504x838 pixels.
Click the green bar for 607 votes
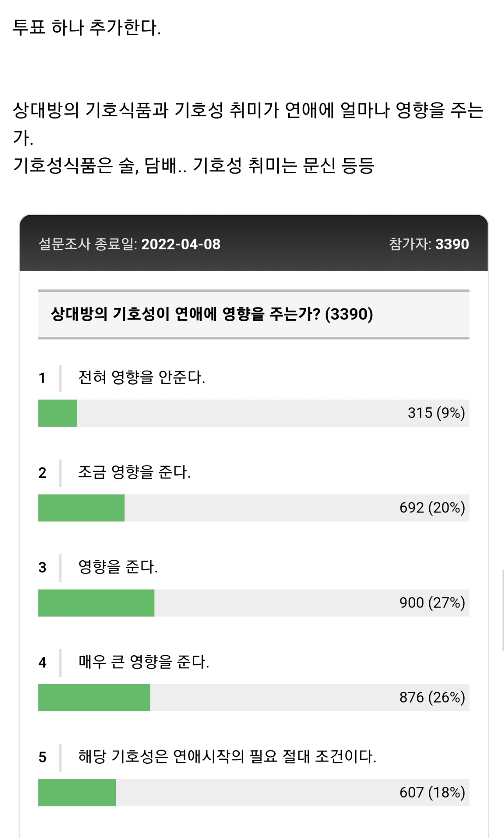(x=77, y=793)
